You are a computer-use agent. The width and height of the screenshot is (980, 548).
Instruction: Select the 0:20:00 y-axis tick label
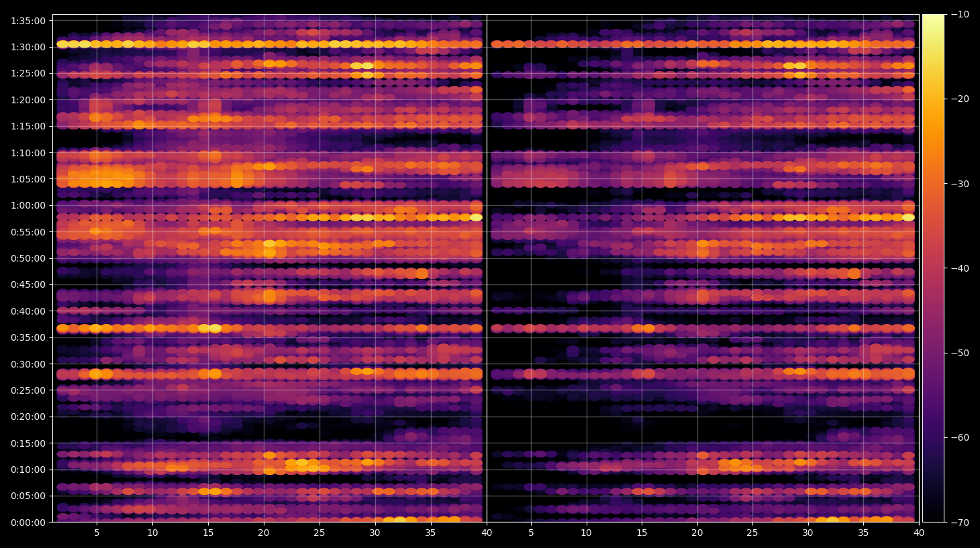[28, 417]
